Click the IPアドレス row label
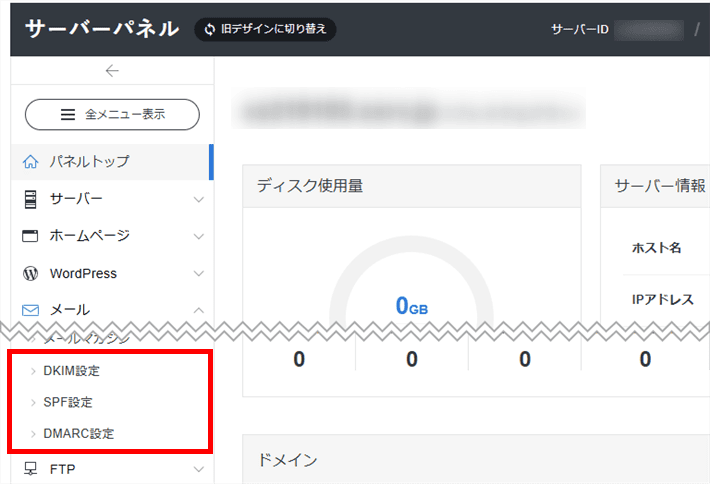Viewport: 710px width, 484px height. coord(662,299)
